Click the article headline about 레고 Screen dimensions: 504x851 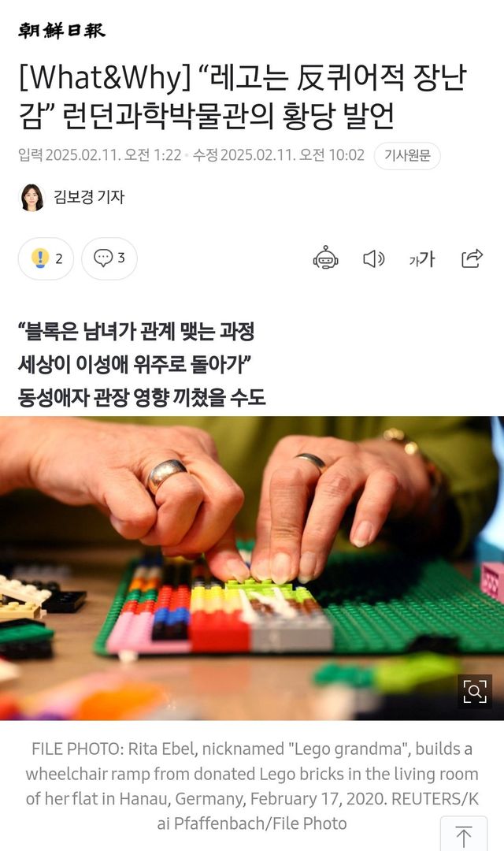(242, 96)
